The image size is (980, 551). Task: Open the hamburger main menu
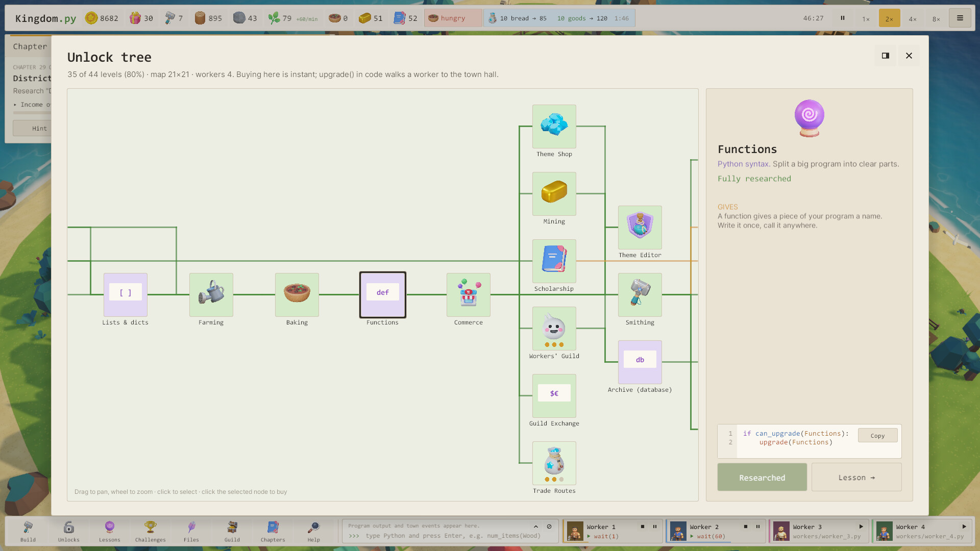coord(960,18)
